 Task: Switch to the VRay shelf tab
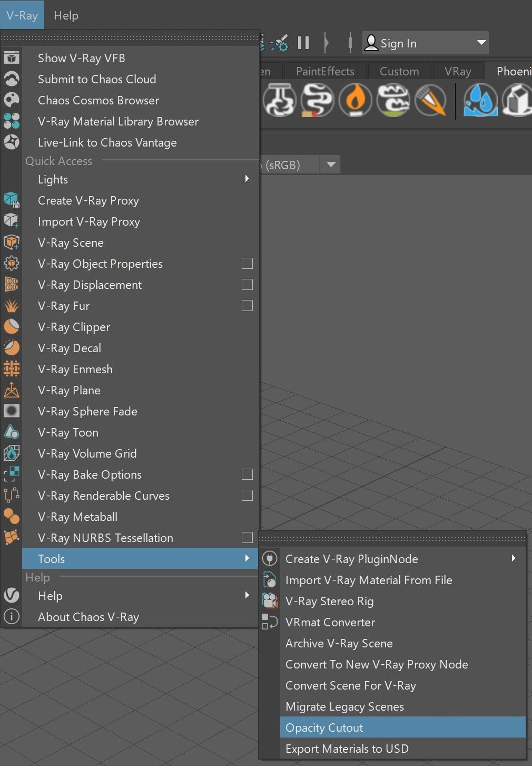tap(458, 71)
